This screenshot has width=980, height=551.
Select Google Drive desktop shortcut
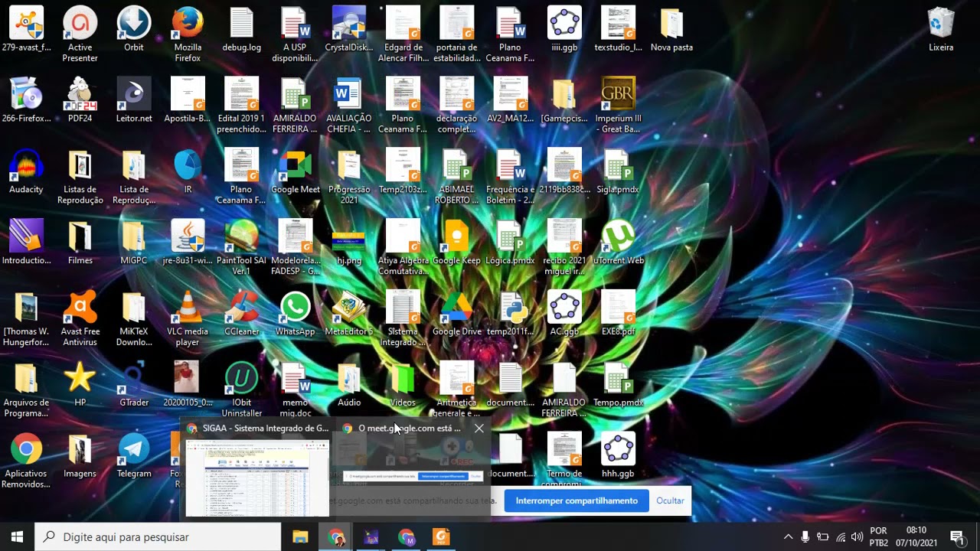pos(456,314)
